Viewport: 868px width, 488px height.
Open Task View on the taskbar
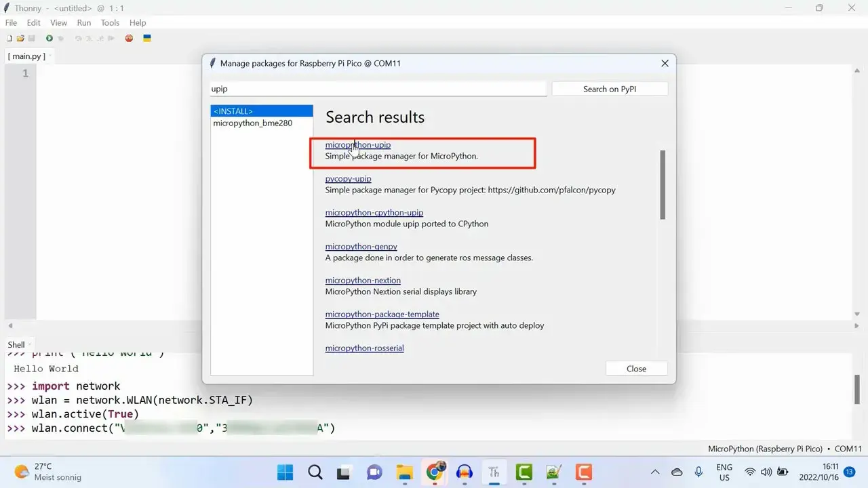pos(344,472)
